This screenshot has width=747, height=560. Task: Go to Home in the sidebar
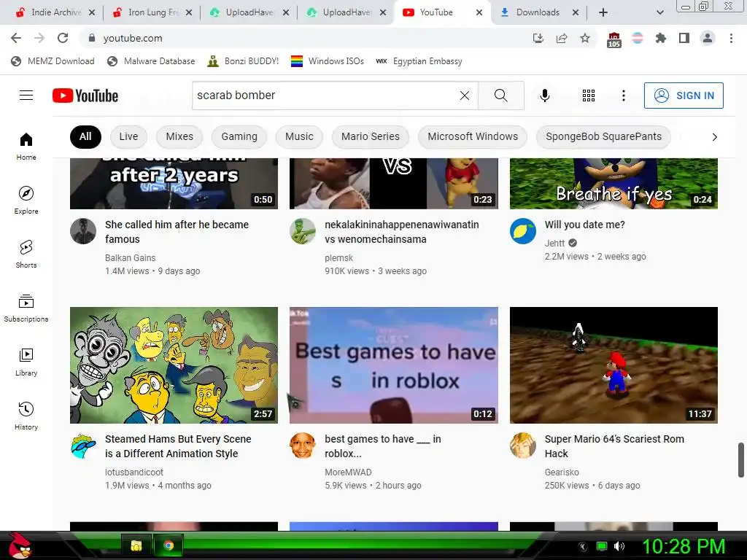(26, 146)
